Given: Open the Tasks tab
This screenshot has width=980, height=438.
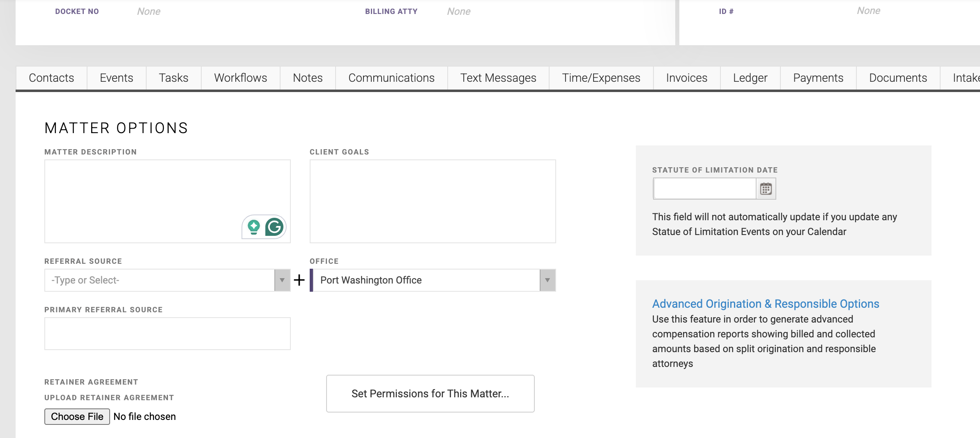Looking at the screenshot, I should click(x=174, y=78).
